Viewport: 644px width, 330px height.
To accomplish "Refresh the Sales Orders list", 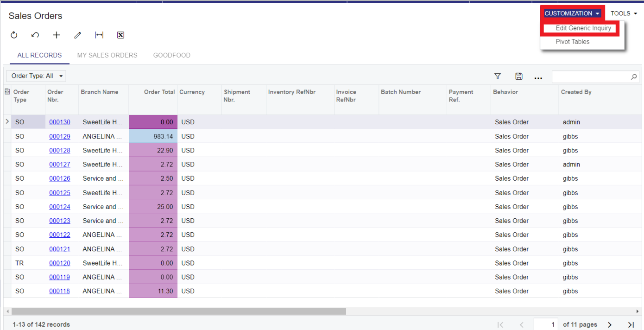I will coord(14,35).
